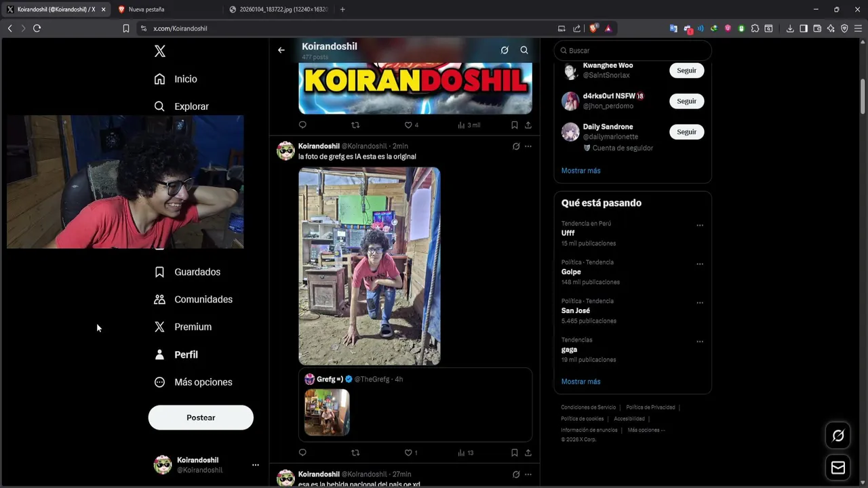Share the 'foto de grefg' post

528,453
